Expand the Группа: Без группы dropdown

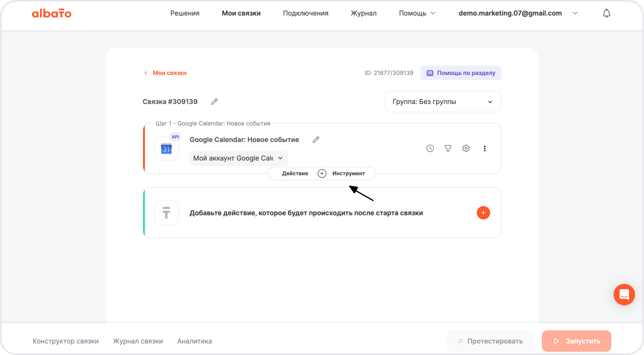(x=443, y=102)
